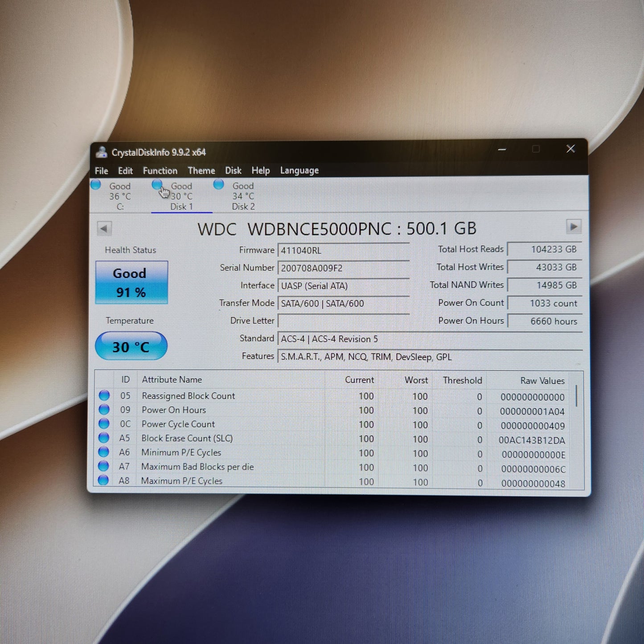
Task: Select the Disk 1 tab at 30 °C
Action: pyautogui.click(x=181, y=196)
